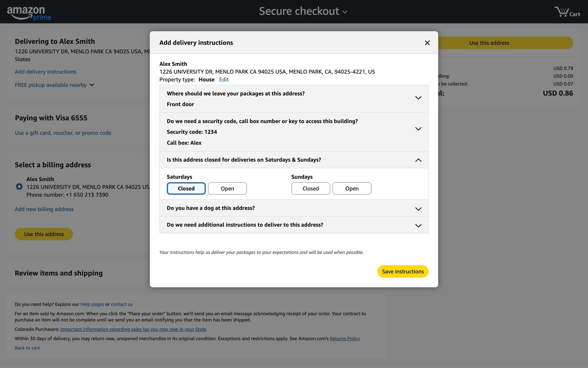Expand additional instructions section
This screenshot has height=368, width=588.
[418, 225]
